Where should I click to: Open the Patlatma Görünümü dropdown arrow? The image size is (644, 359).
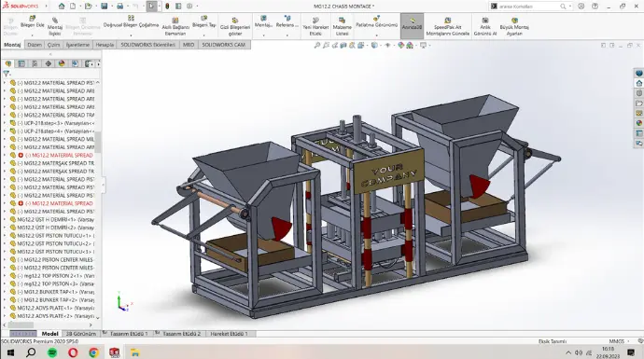[377, 35]
